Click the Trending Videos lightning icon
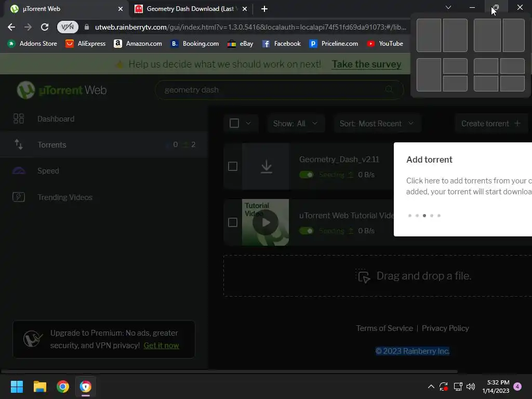Image resolution: width=532 pixels, height=399 pixels. [19, 197]
